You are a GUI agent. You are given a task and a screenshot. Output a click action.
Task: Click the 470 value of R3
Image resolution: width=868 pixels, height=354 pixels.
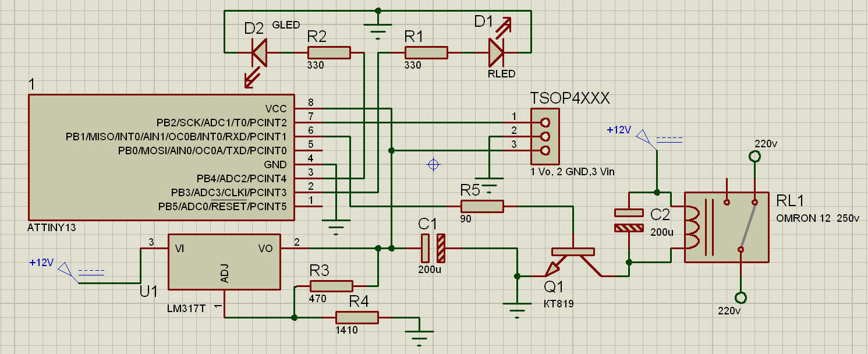[x=318, y=299]
